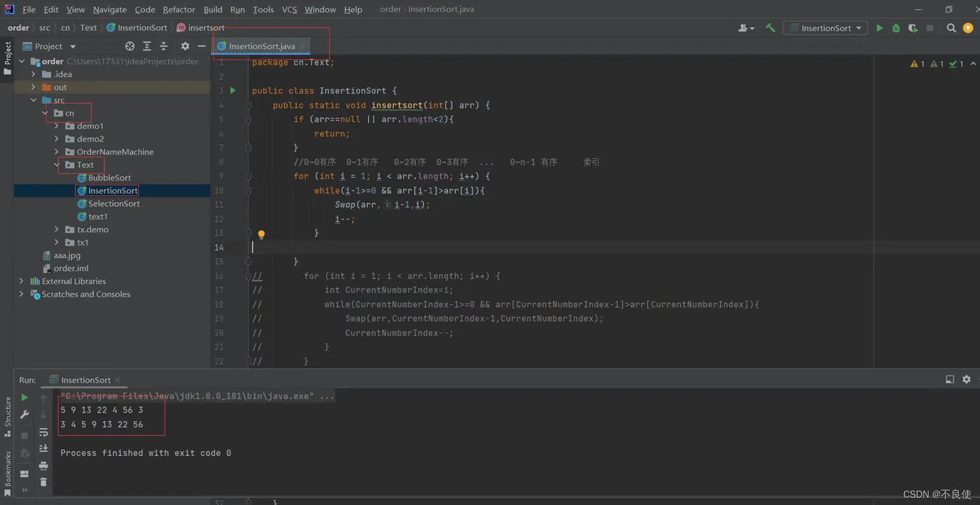This screenshot has height=505, width=980.
Task: Click the Text breadcrumb in navigation bar
Action: (88, 28)
